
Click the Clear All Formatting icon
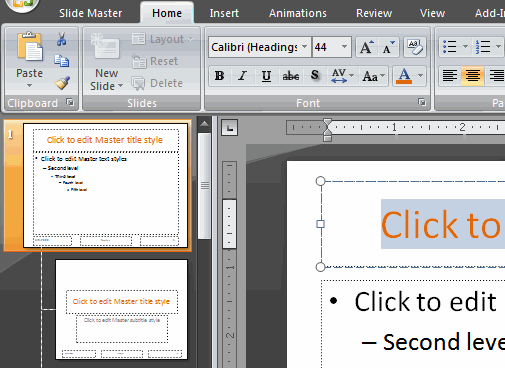(x=415, y=47)
